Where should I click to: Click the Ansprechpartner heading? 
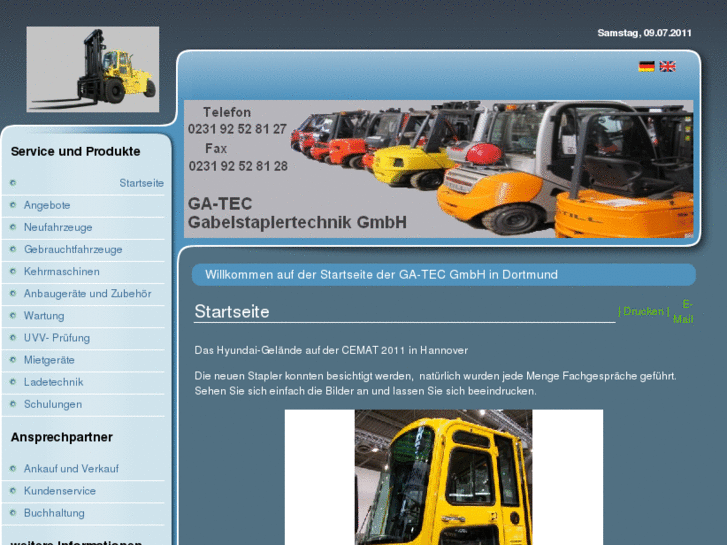(62, 437)
